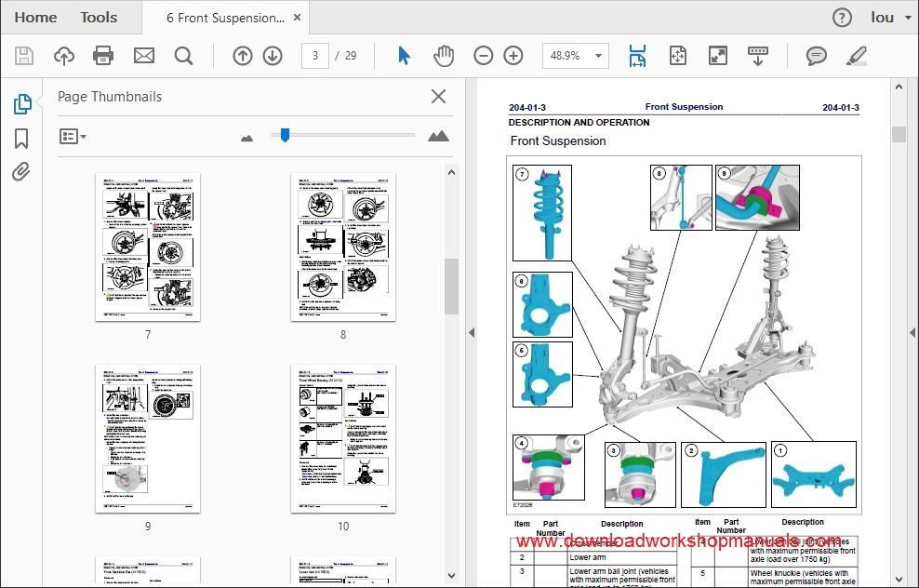This screenshot has height=588, width=919.
Task: Click the Front Suspension page heading
Action: [x=558, y=140]
